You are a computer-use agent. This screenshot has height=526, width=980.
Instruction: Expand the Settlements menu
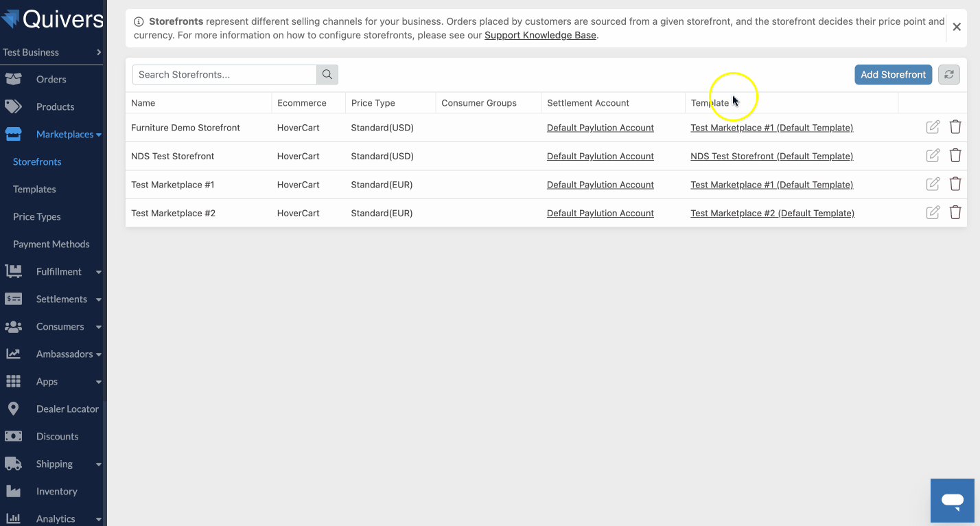click(99, 299)
